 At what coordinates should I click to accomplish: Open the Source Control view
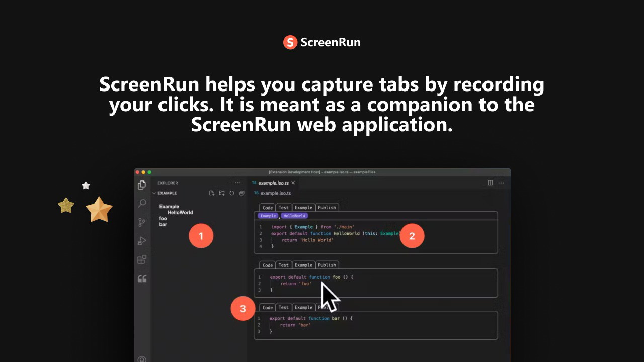click(142, 222)
